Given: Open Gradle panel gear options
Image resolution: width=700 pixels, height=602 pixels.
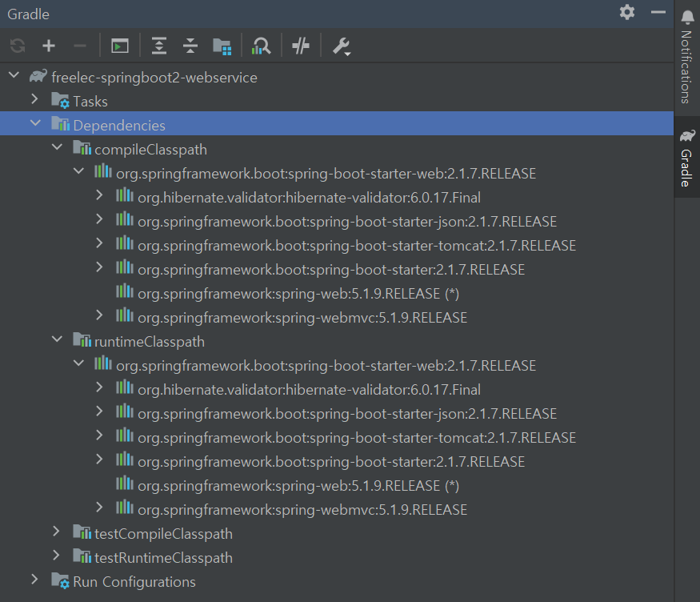Looking at the screenshot, I should (627, 13).
